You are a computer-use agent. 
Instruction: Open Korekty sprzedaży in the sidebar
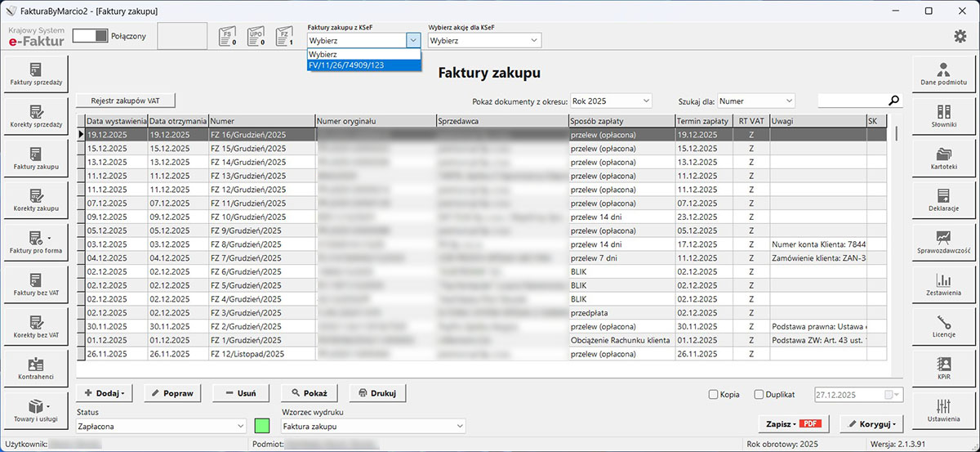tap(36, 115)
